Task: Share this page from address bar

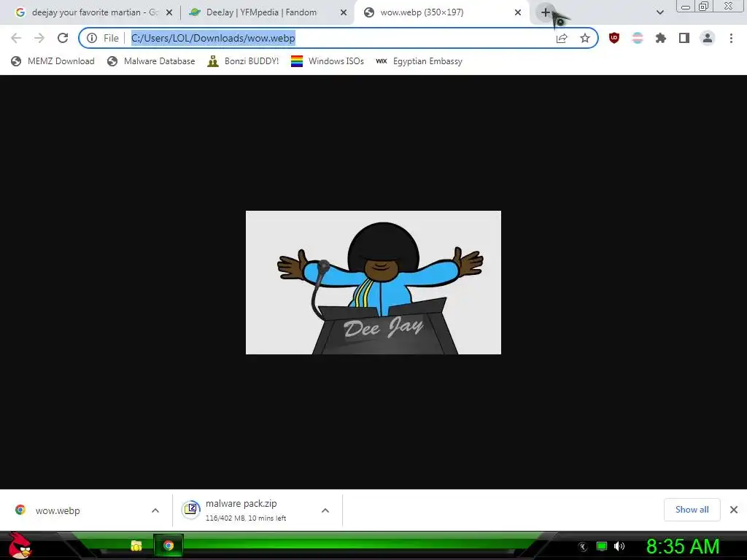Action: (562, 38)
